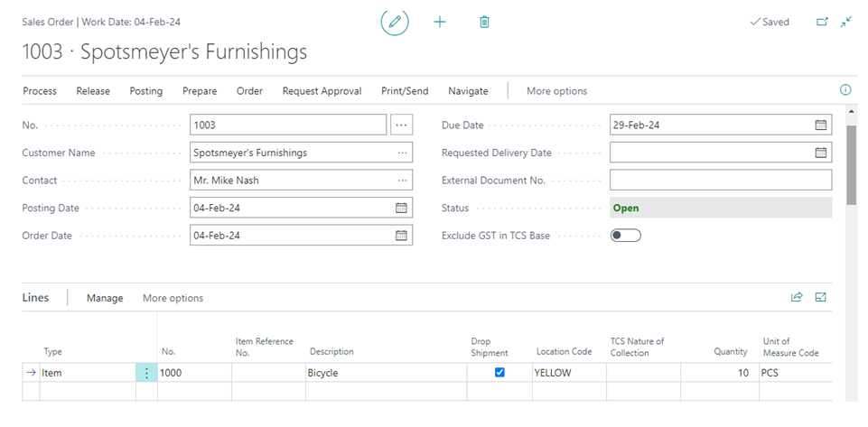Open the Posting menu
The image size is (868, 427).
point(146,91)
